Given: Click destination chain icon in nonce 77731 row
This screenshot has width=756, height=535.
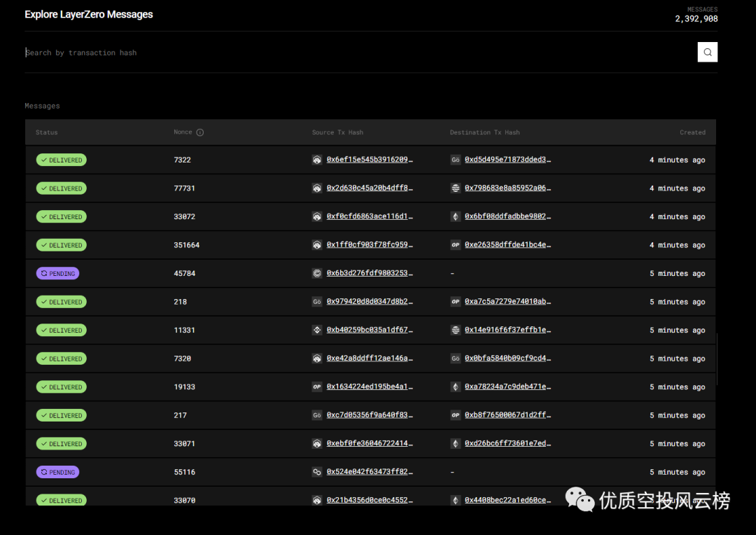Looking at the screenshot, I should (x=455, y=188).
